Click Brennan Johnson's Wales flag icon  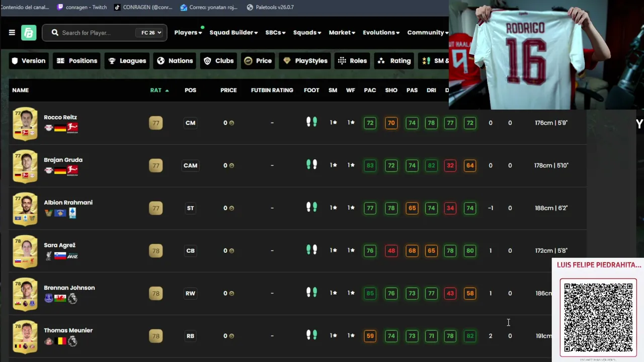(60, 299)
